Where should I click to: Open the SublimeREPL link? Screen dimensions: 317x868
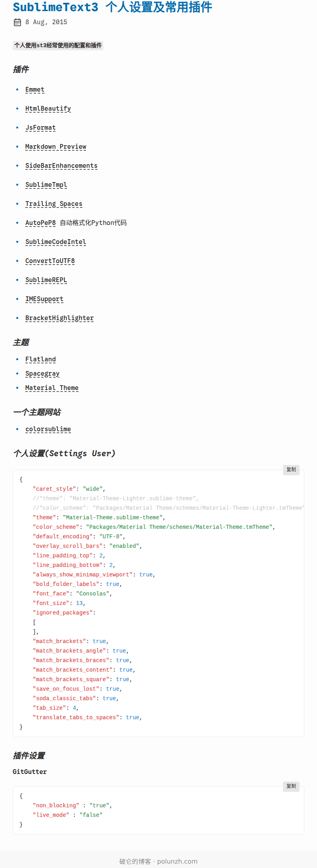click(x=46, y=280)
